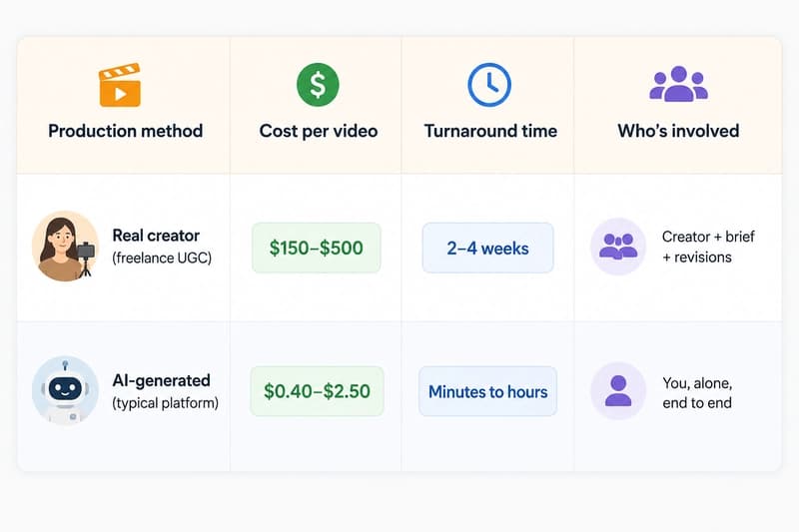The image size is (799, 532).
Task: Click the green dollar sign icon
Action: [318, 84]
